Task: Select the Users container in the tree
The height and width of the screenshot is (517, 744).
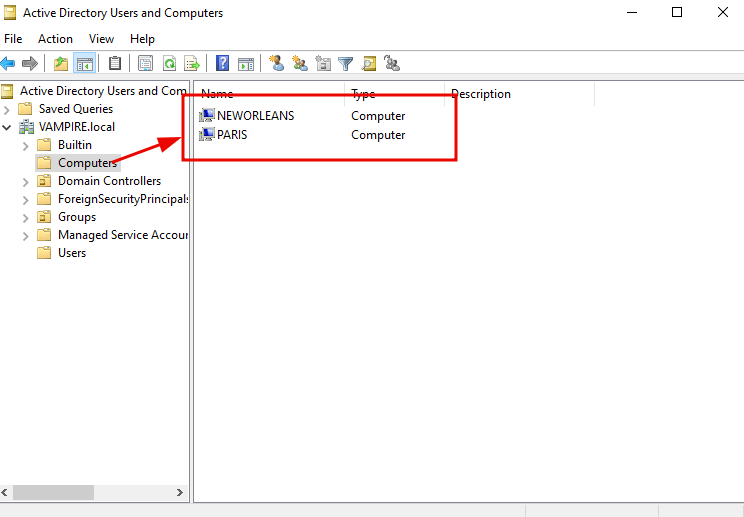Action: point(72,253)
